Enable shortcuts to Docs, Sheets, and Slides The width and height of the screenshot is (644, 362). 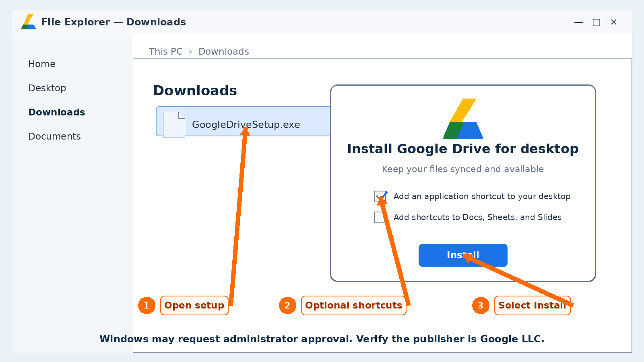click(380, 217)
